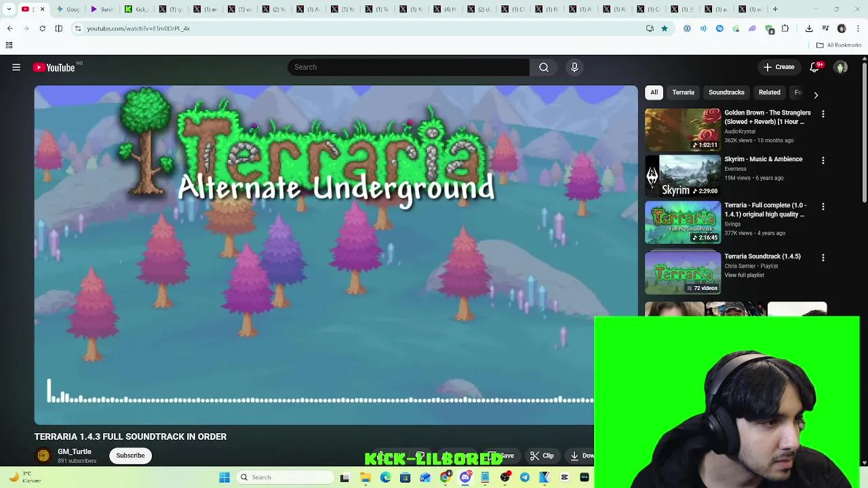Click the 'View full playlist' link
The image size is (868, 488).
click(x=744, y=275)
